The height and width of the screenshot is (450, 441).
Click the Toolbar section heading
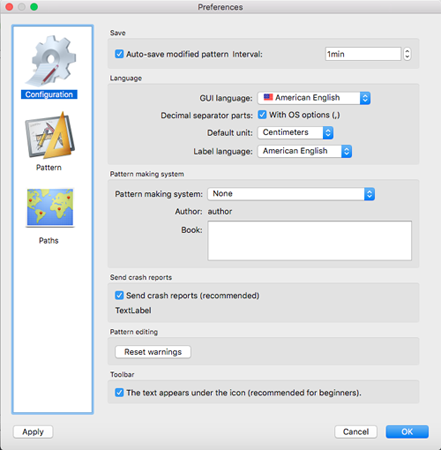pyautogui.click(x=122, y=375)
